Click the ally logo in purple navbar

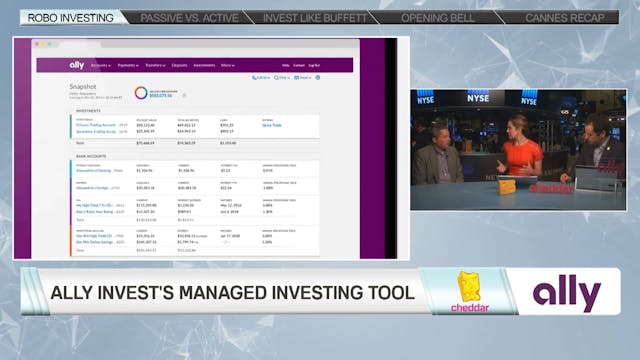point(76,65)
